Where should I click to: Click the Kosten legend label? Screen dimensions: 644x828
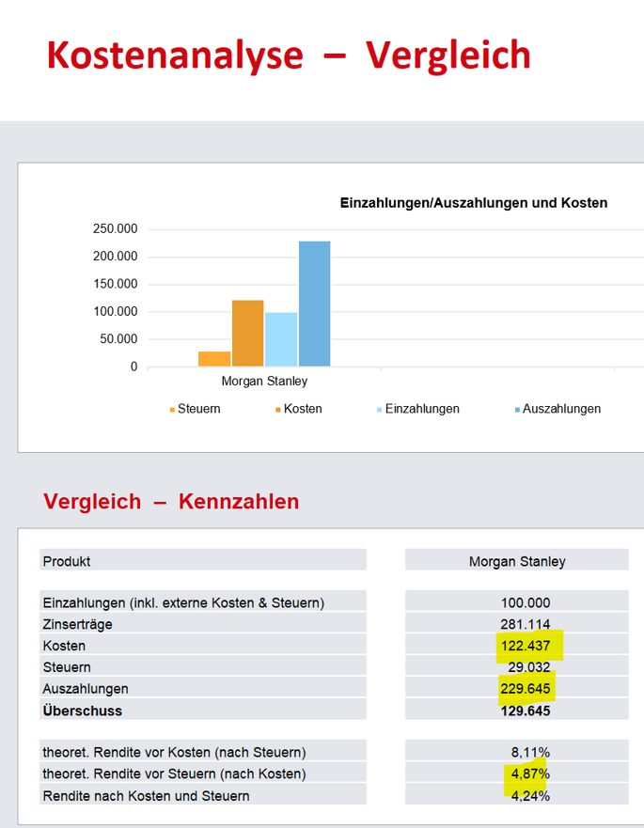[x=303, y=409]
